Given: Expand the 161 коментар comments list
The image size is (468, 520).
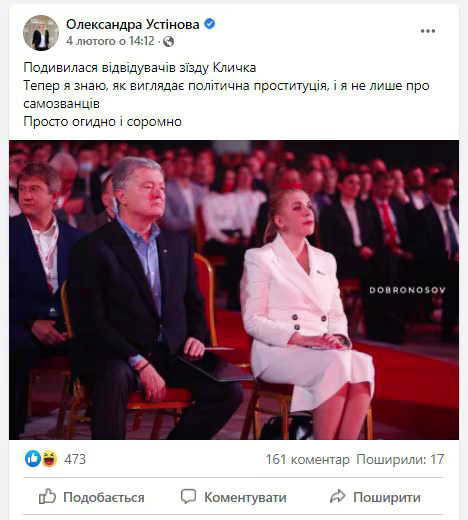Looking at the screenshot, I should pos(307,459).
